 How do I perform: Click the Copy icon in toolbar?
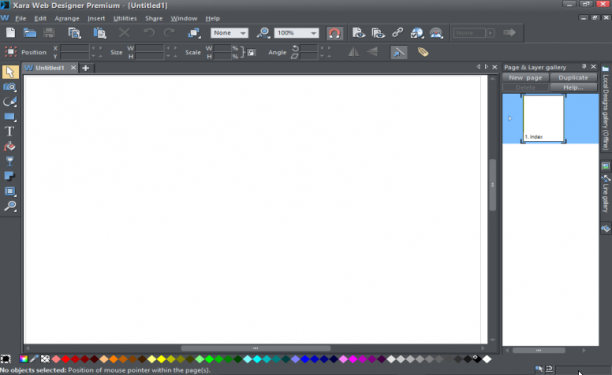74,33
